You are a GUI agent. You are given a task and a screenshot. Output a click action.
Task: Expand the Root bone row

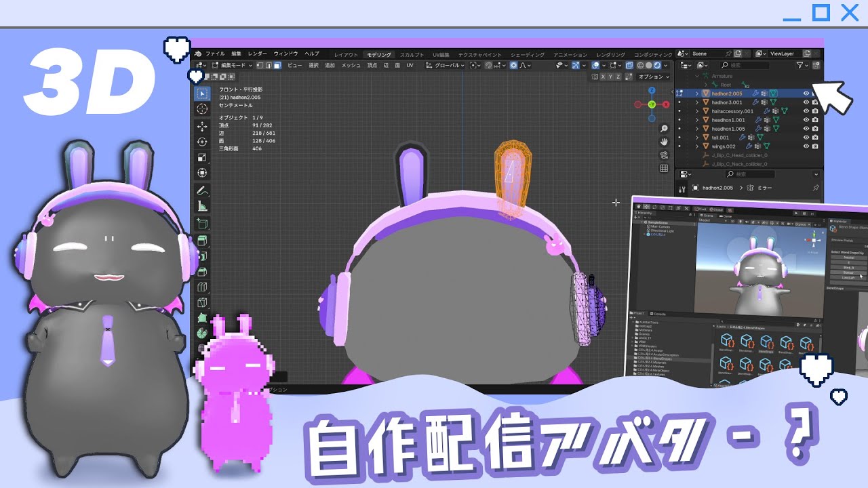click(705, 85)
